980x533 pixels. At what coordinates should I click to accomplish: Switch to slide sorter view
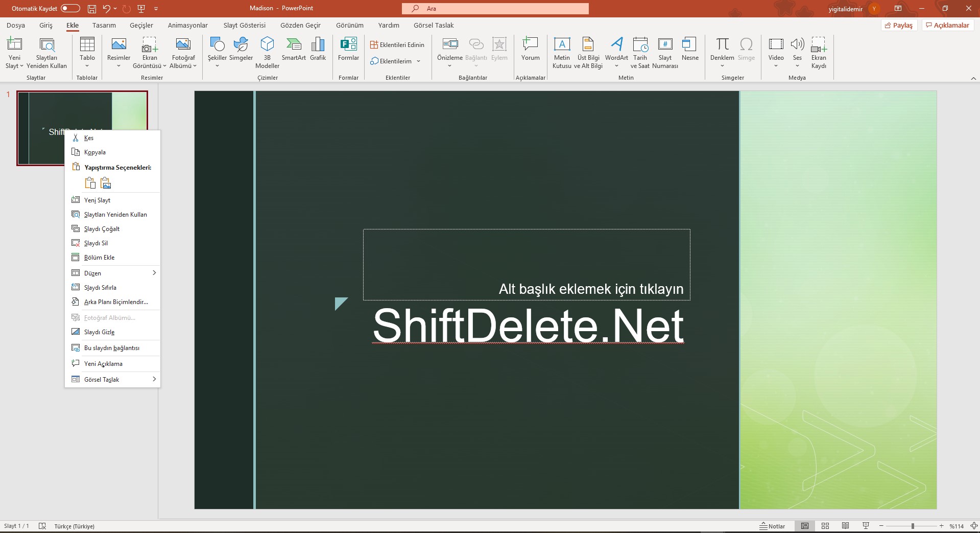point(825,526)
